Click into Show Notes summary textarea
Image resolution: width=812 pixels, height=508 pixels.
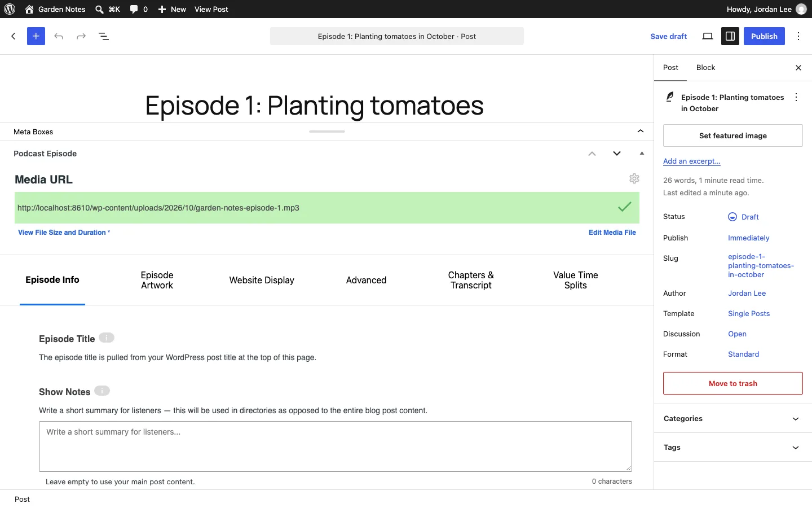click(x=336, y=446)
